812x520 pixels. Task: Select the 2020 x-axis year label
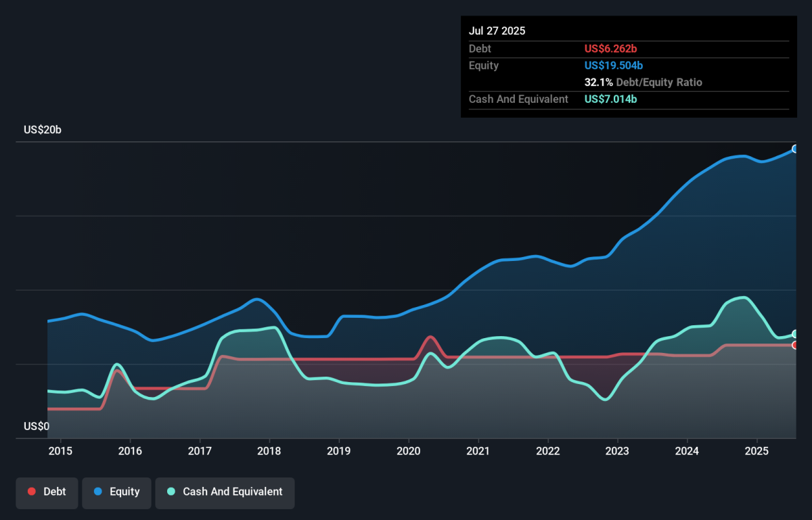pos(409,451)
